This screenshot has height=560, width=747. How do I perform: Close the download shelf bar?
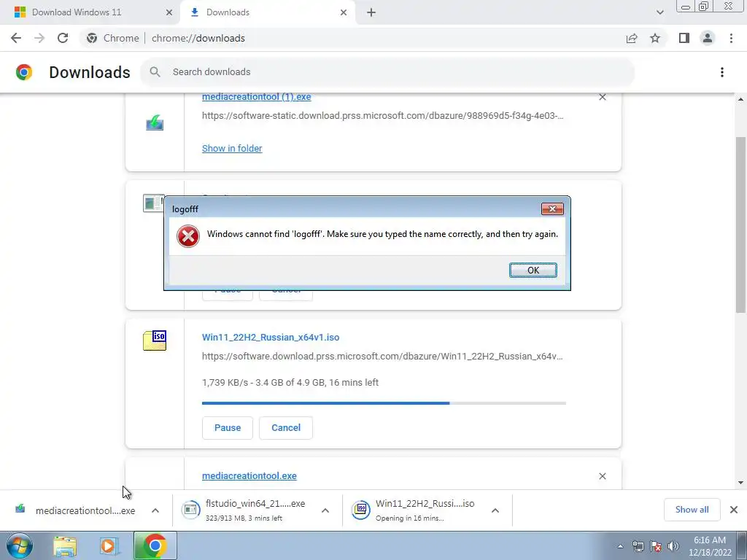[734, 510]
